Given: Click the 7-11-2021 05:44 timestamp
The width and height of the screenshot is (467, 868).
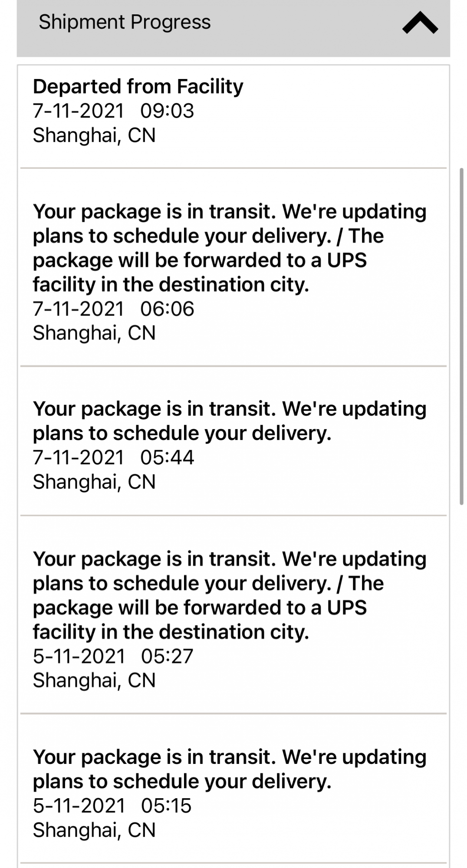Looking at the screenshot, I should coord(113,457).
